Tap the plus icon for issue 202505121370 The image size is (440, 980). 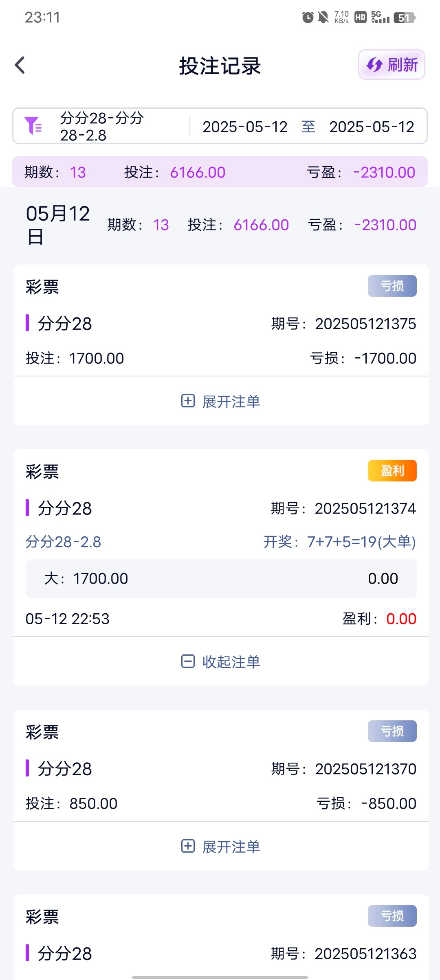click(188, 846)
